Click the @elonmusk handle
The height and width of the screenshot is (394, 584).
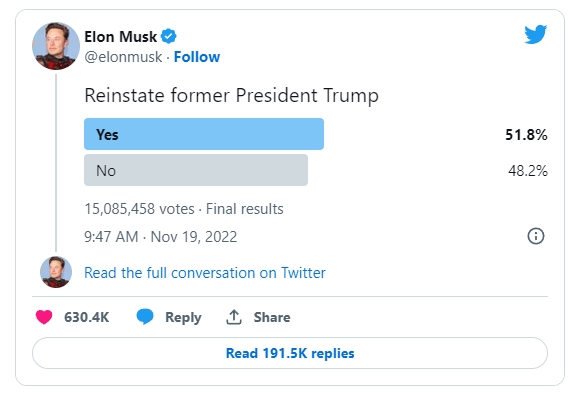click(x=123, y=57)
